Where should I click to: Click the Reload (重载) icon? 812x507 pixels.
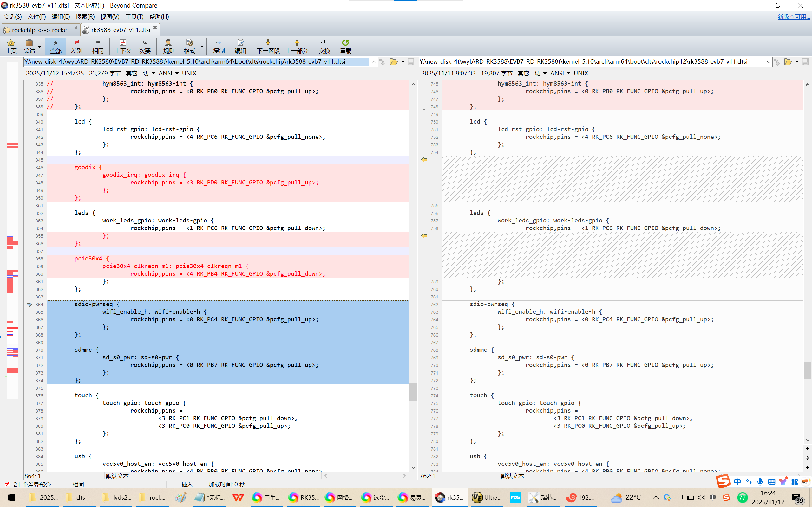[345, 46]
